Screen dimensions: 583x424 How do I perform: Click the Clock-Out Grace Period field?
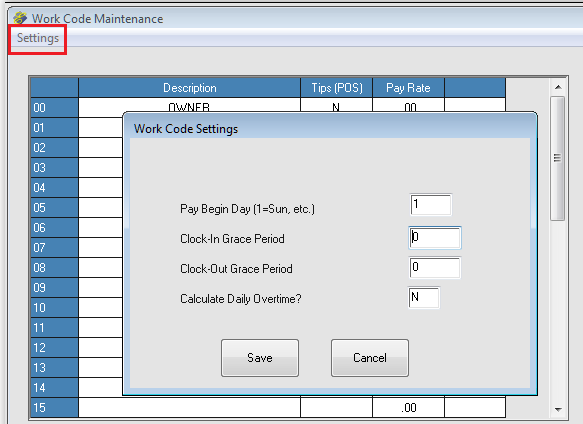(435, 268)
